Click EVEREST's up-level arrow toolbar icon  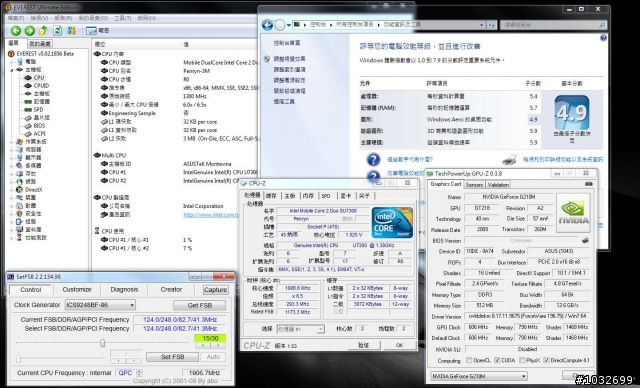[x=44, y=31]
